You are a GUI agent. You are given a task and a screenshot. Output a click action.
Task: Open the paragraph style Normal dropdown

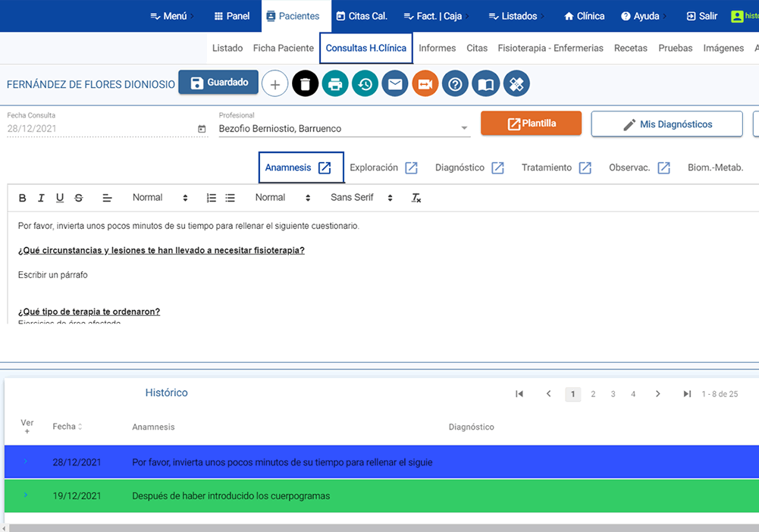(159, 198)
